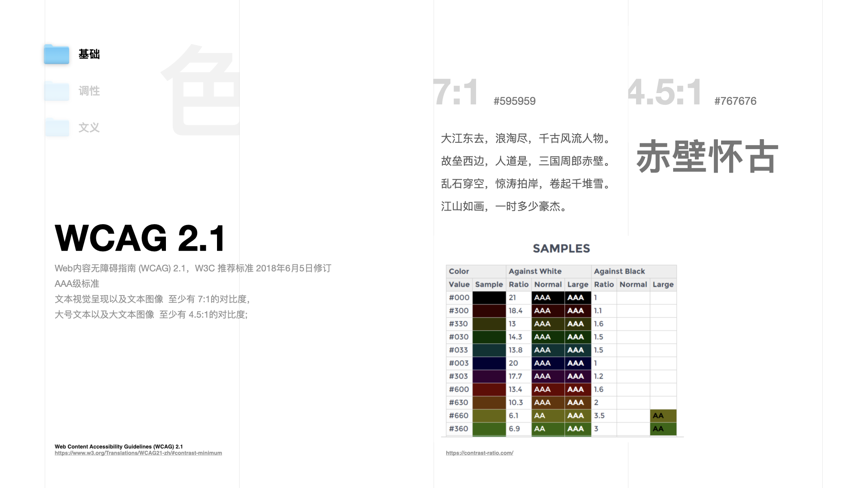Click the #033 value cell
868x488 pixels.
(458, 350)
